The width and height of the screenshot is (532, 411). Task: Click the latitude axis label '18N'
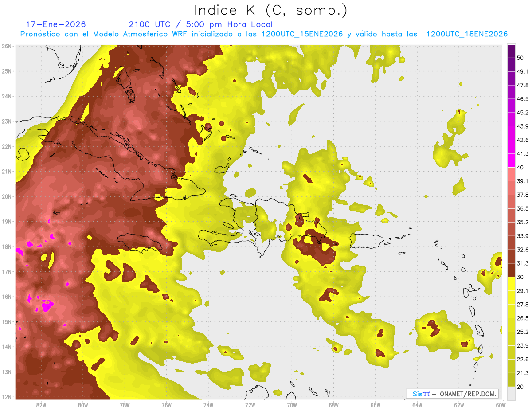click(7, 247)
